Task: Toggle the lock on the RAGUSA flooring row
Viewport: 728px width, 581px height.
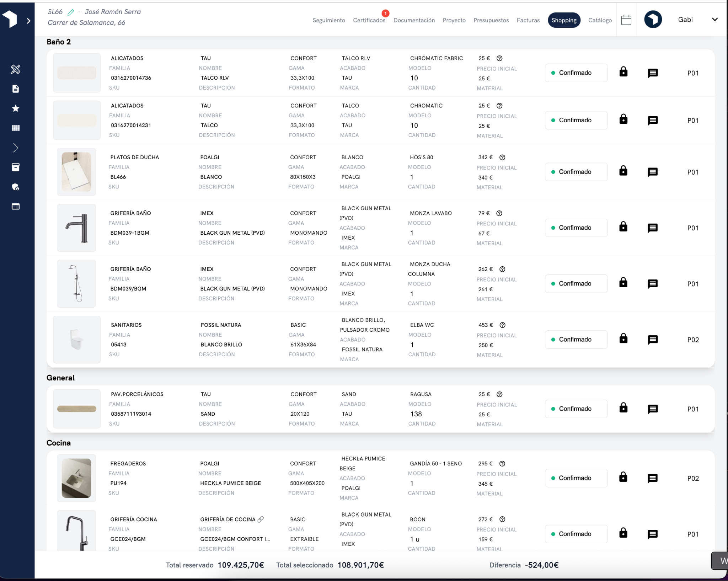Action: (x=623, y=408)
